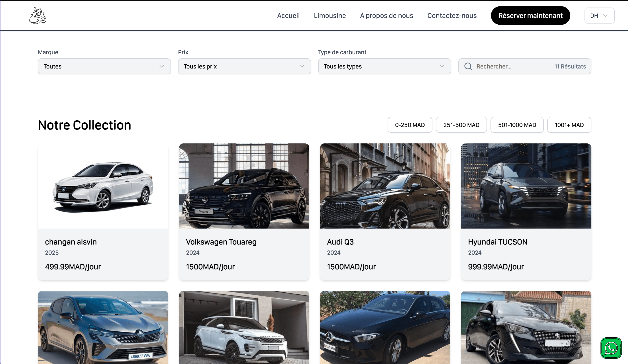Apply the 501-1000 MAD filter chip

tap(517, 125)
